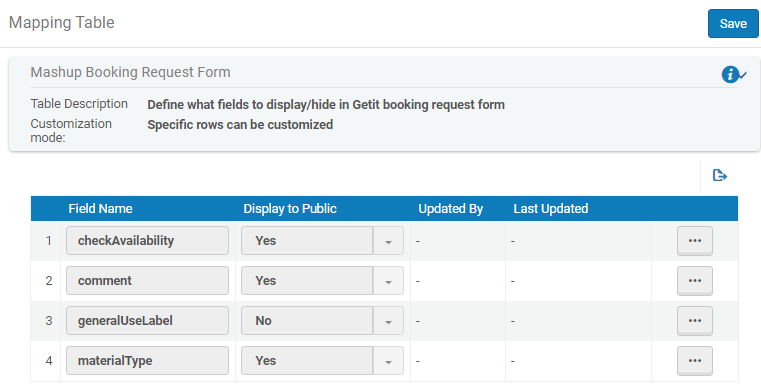Image resolution: width=761 pixels, height=385 pixels.
Task: Click the Table Description label
Action: 79,104
